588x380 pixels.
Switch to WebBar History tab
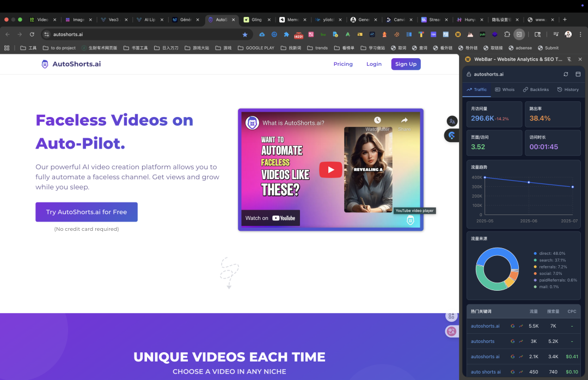pyautogui.click(x=568, y=90)
